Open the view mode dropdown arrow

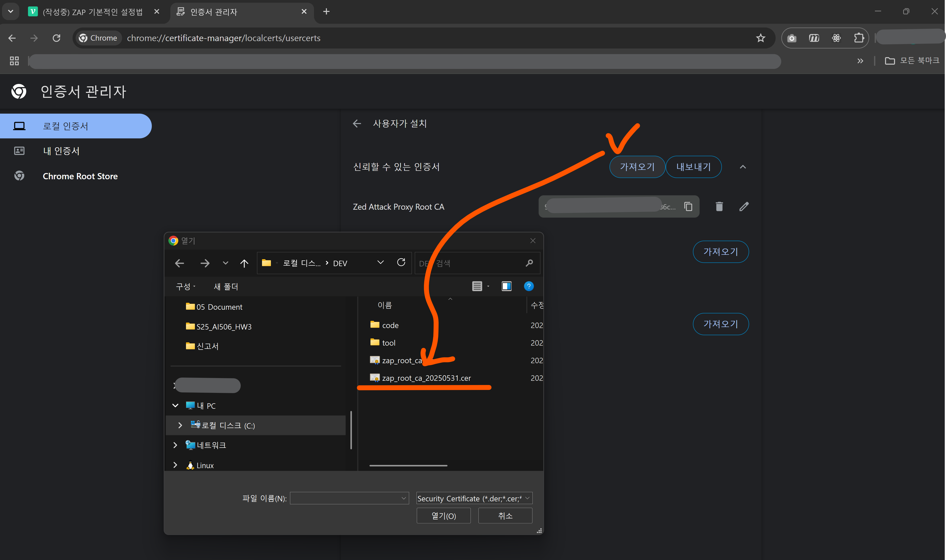(488, 286)
